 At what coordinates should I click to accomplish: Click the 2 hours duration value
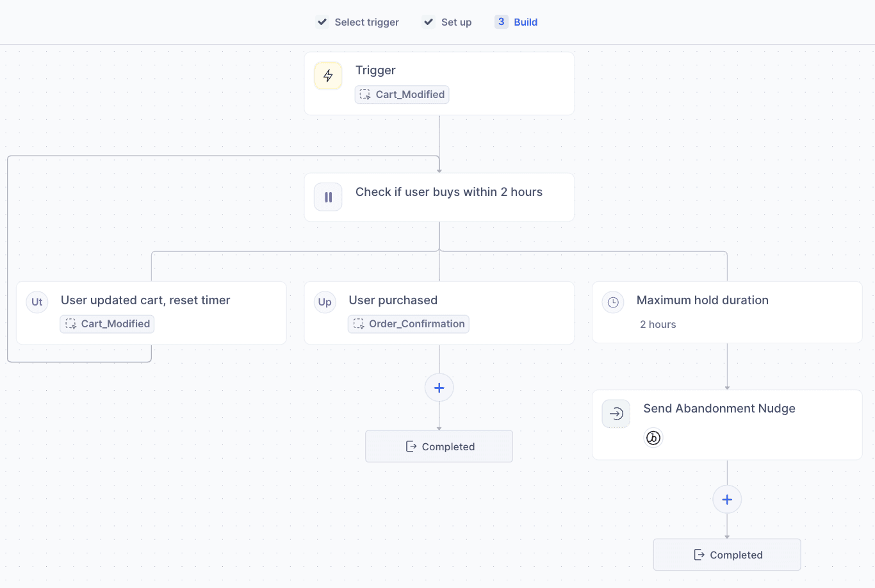pos(658,324)
